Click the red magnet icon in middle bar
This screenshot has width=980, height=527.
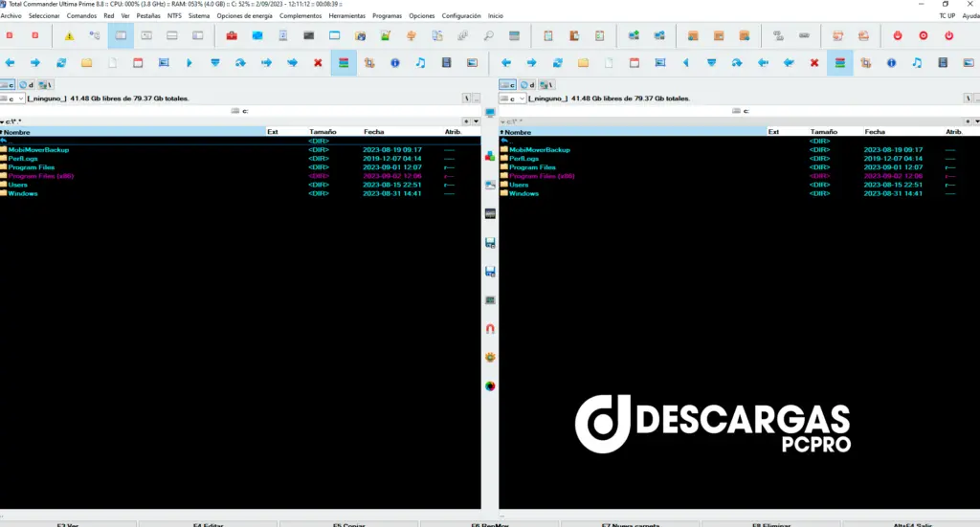(x=490, y=328)
